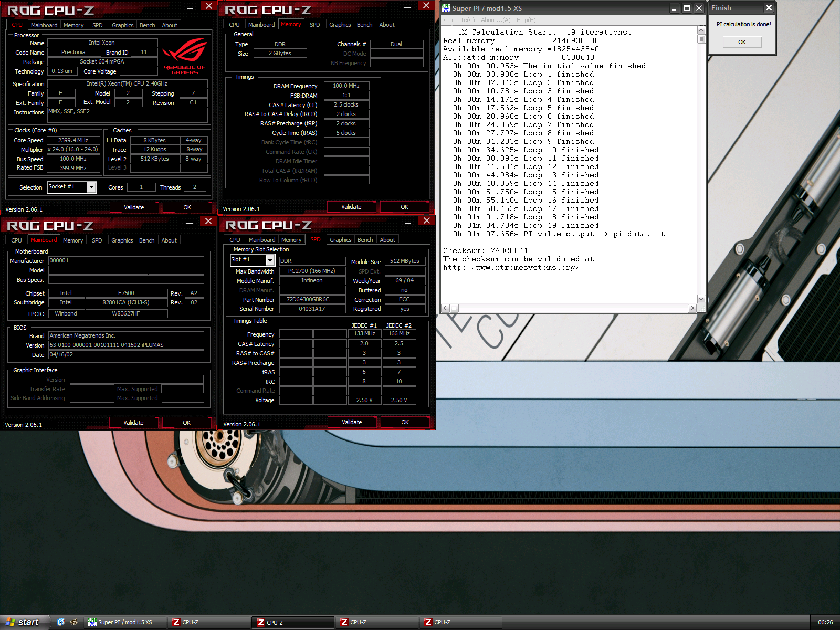Click Validate in the Mainboard tab window
Image resolution: width=840 pixels, height=630 pixels.
click(x=133, y=423)
